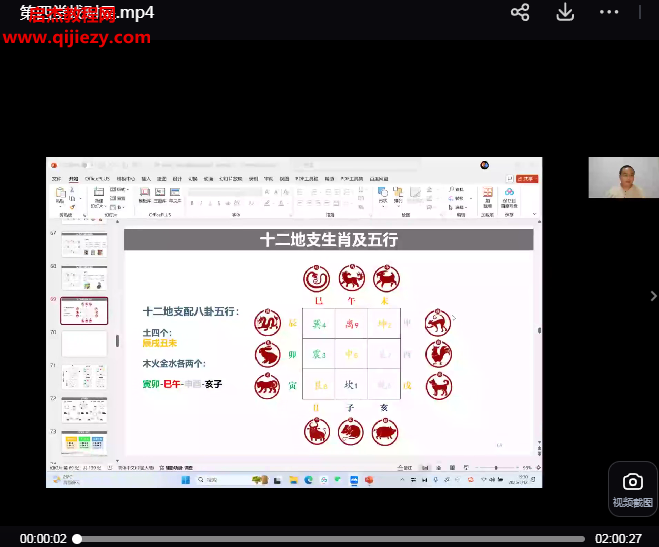This screenshot has height=547, width=659.
Task: Select the rat zodiac icon below 子
Action: [350, 432]
